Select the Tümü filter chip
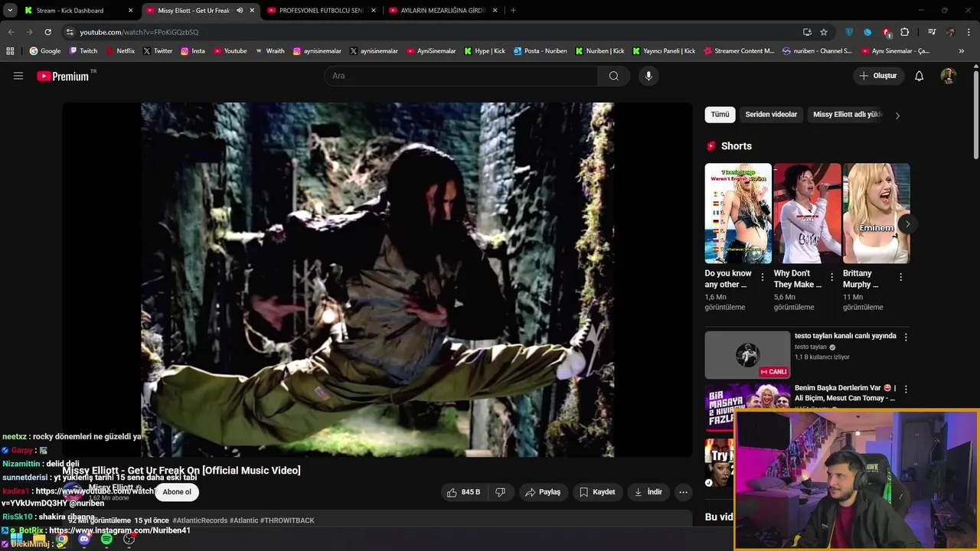Screen dimensions: 980x551 pyautogui.click(x=720, y=115)
